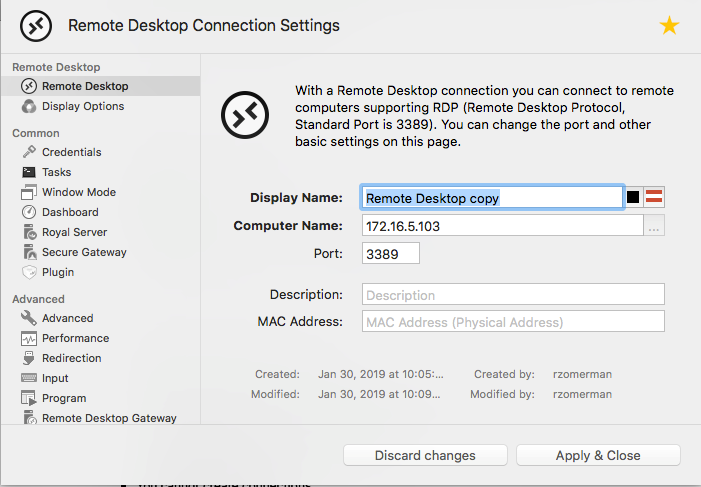Click the Created date 'Jan 30, 2019 at 10:05'
701x487 pixels.
[x=380, y=374]
